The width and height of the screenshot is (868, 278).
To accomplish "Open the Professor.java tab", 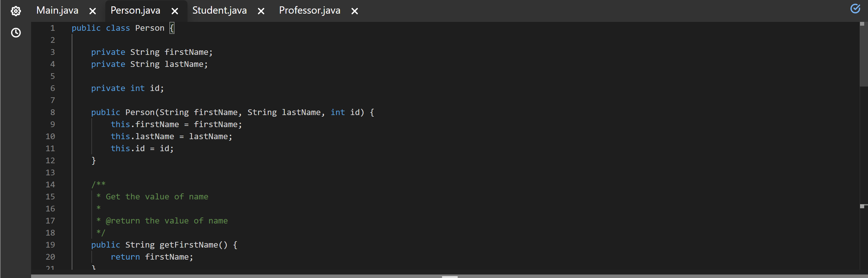I will (309, 10).
